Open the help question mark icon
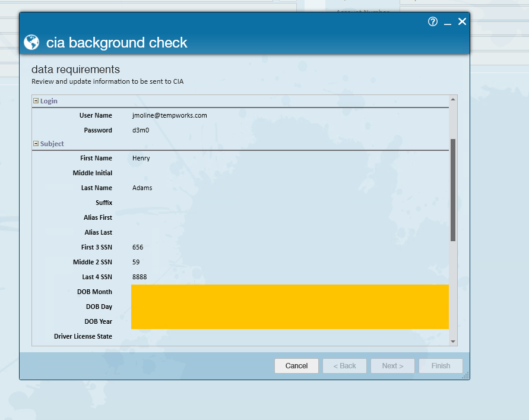 (x=432, y=21)
